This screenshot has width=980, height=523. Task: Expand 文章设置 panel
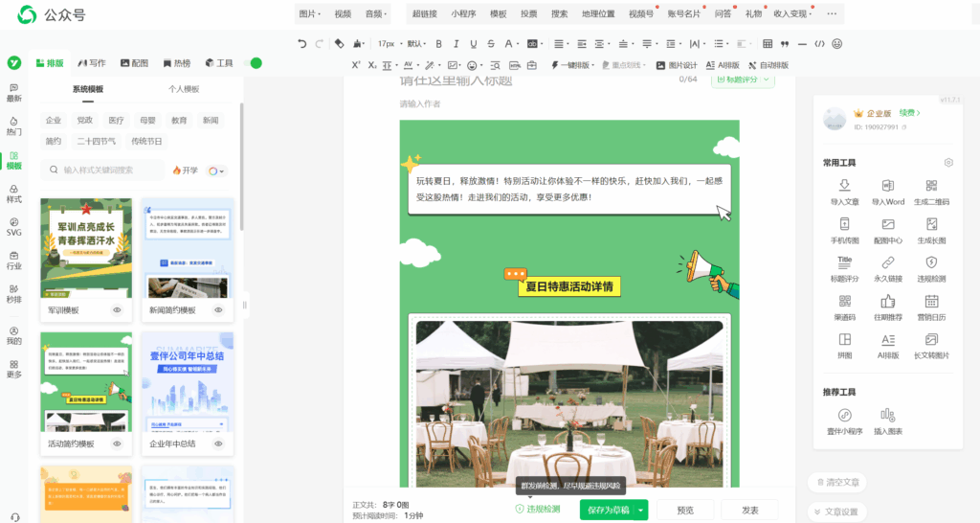tap(836, 512)
